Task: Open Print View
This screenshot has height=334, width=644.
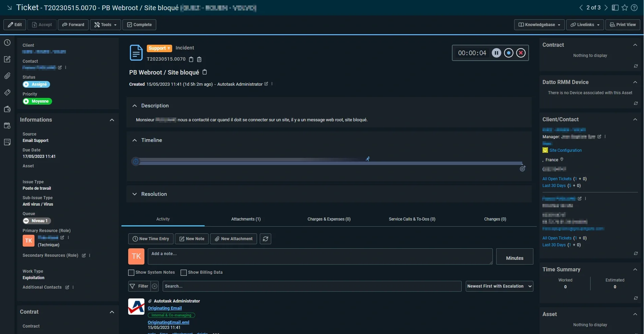Action: click(x=623, y=25)
